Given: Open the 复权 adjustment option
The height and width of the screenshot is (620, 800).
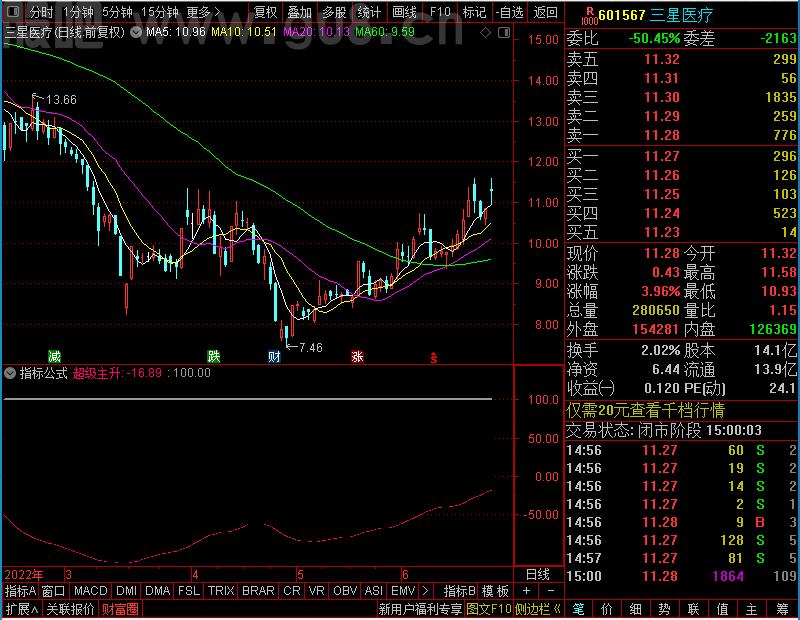Looking at the screenshot, I should [265, 12].
